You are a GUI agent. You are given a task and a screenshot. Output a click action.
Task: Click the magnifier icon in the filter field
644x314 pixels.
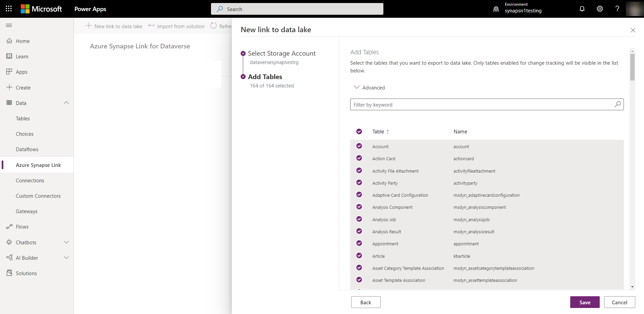tap(617, 104)
